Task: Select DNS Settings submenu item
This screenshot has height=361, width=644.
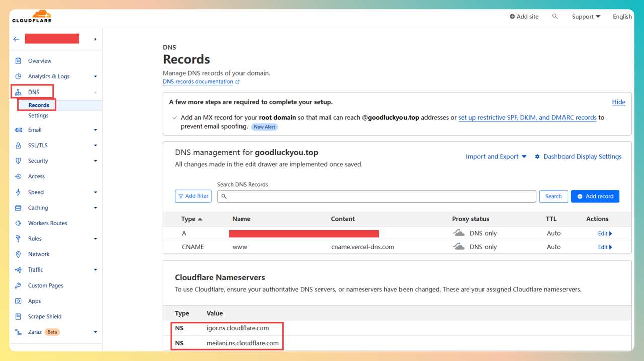Action: [x=38, y=116]
